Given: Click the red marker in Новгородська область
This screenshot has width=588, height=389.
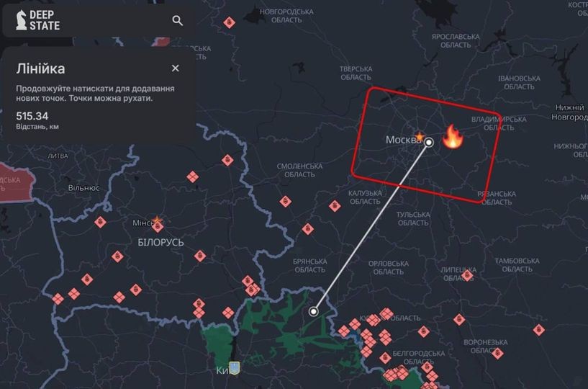Looking at the screenshot, I should pos(229,22).
